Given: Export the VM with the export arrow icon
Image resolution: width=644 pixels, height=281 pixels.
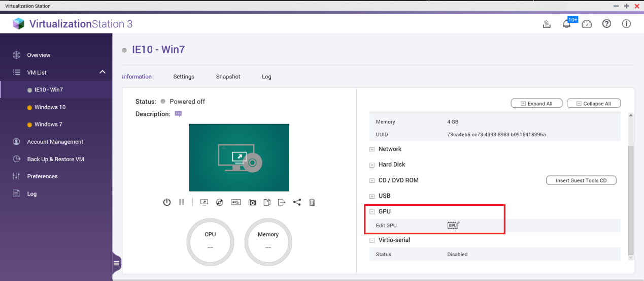Looking at the screenshot, I should pyautogui.click(x=282, y=202).
